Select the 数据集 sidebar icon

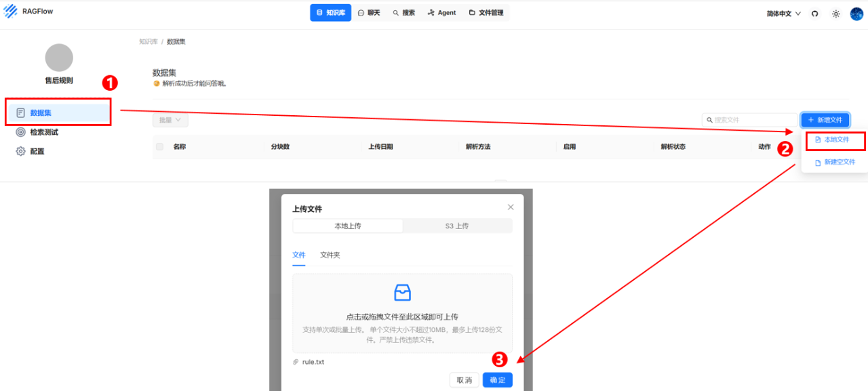click(x=20, y=112)
